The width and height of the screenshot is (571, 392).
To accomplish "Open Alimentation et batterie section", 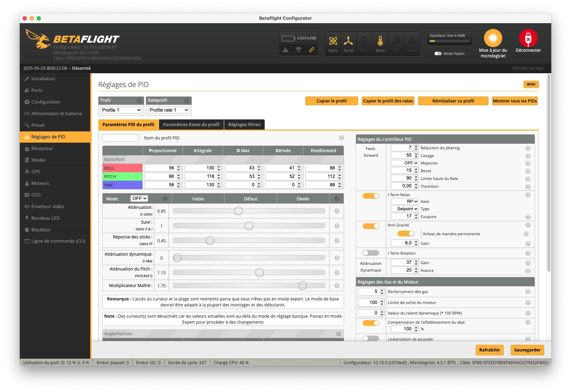I will [55, 114].
